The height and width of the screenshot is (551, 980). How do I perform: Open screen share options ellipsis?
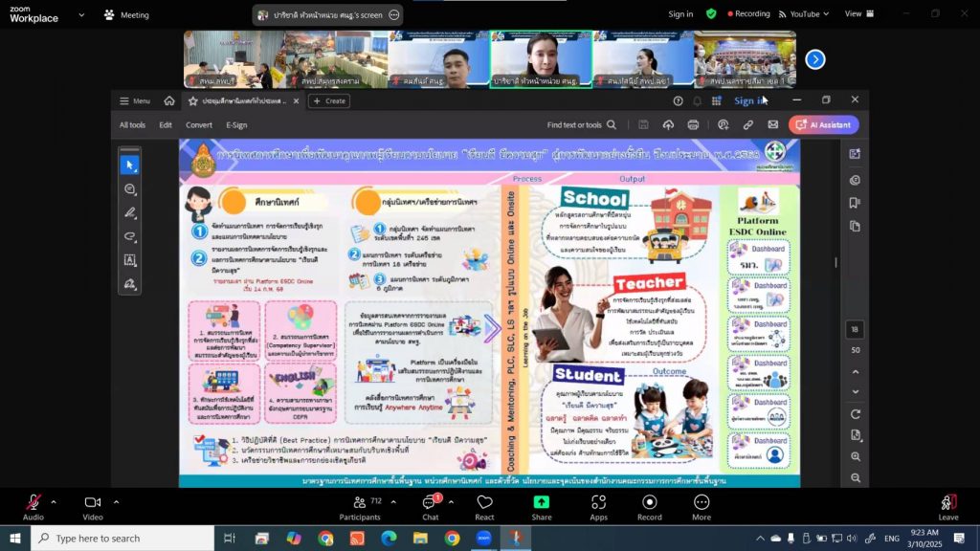click(x=393, y=15)
